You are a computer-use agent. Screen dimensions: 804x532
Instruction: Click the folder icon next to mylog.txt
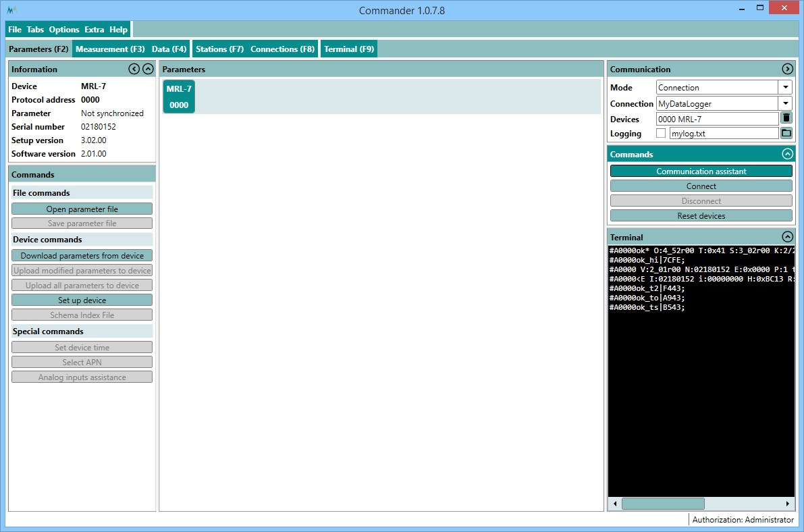[786, 133]
